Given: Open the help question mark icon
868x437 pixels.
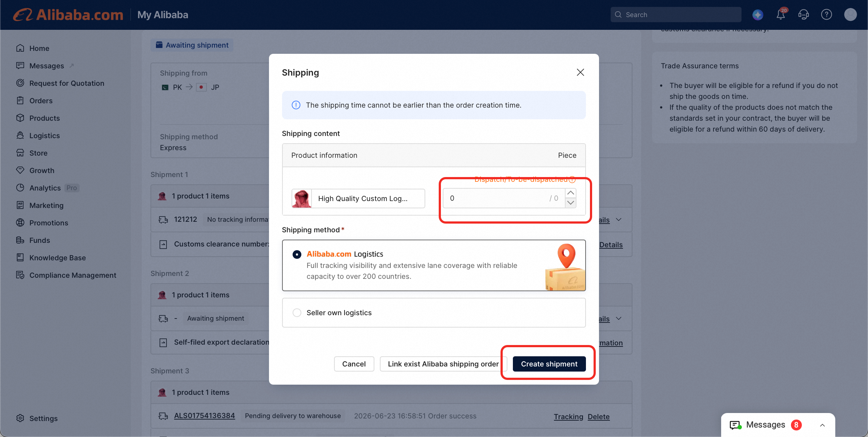Looking at the screenshot, I should pos(826,15).
